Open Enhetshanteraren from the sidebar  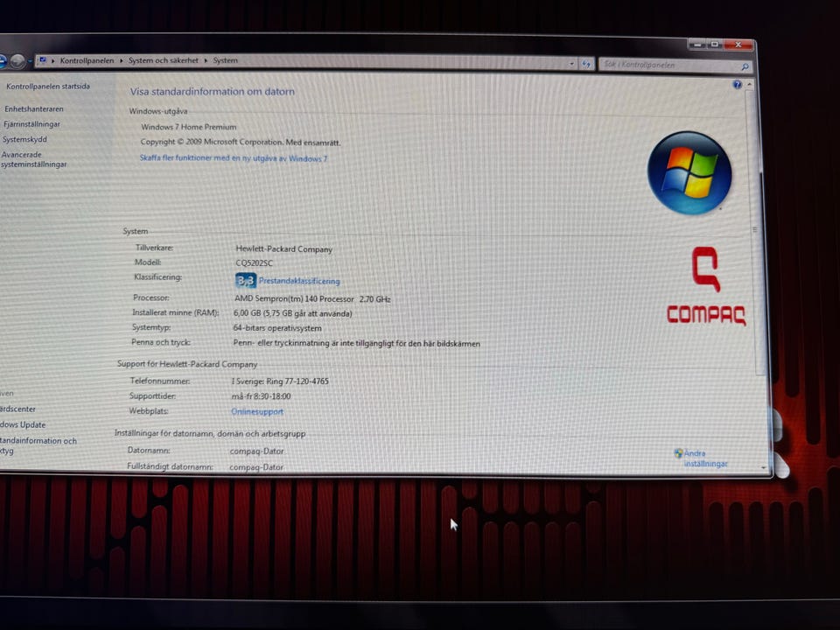(34, 108)
